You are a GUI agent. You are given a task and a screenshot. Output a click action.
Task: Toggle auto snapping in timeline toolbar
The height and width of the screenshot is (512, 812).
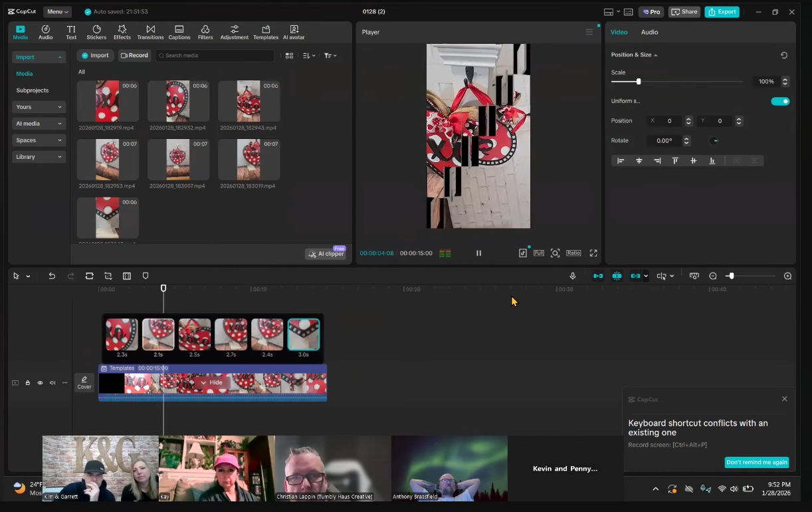coord(617,276)
